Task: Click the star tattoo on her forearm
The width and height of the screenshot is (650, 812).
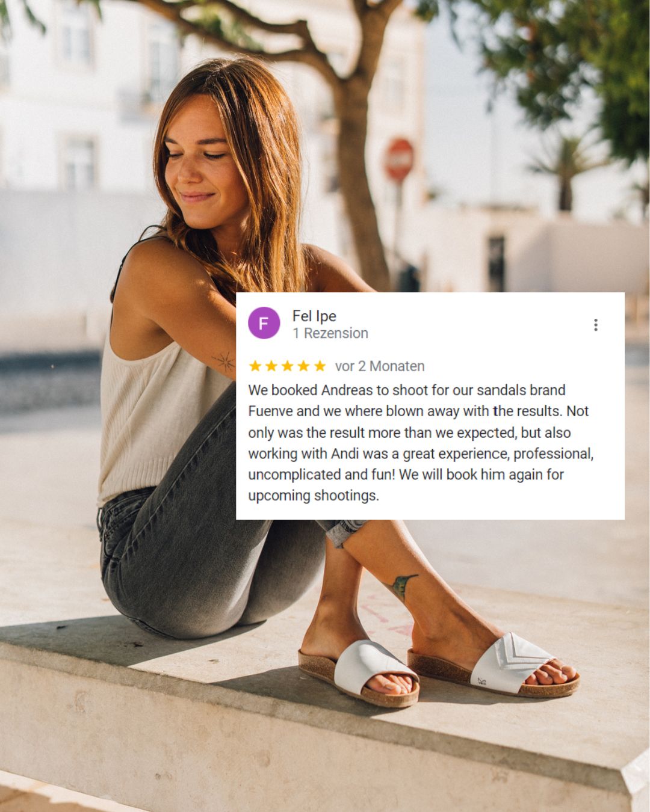Action: click(224, 361)
